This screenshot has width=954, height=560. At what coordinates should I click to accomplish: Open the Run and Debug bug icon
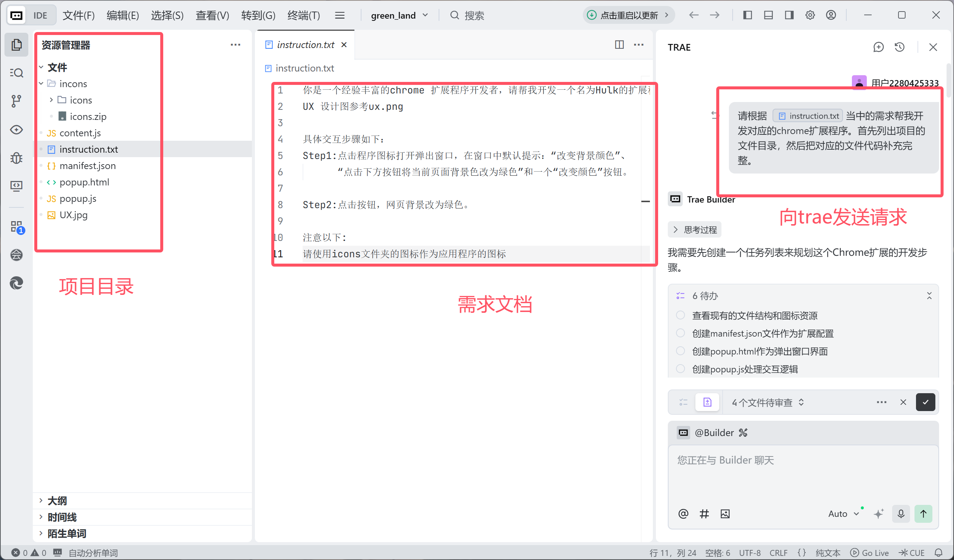tap(16, 158)
